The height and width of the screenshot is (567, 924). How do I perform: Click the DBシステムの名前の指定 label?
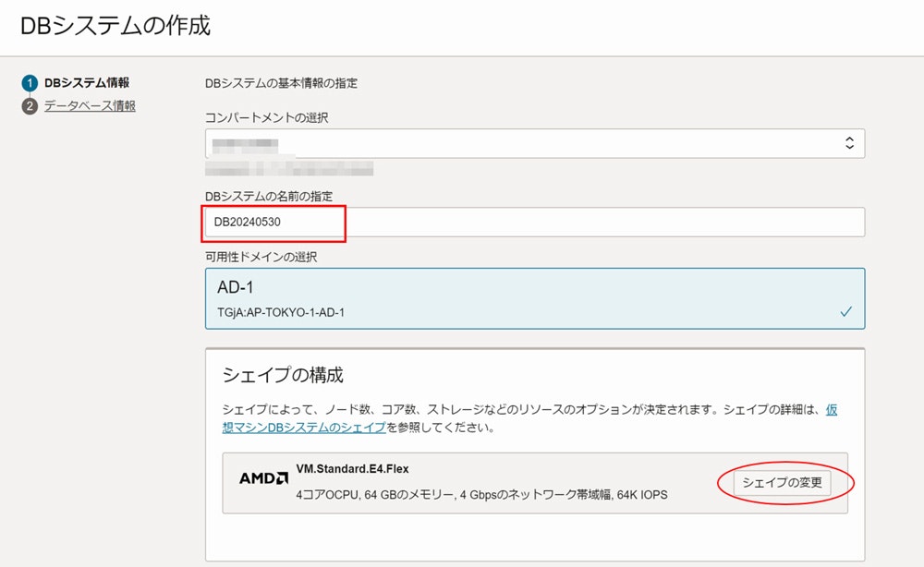click(269, 196)
